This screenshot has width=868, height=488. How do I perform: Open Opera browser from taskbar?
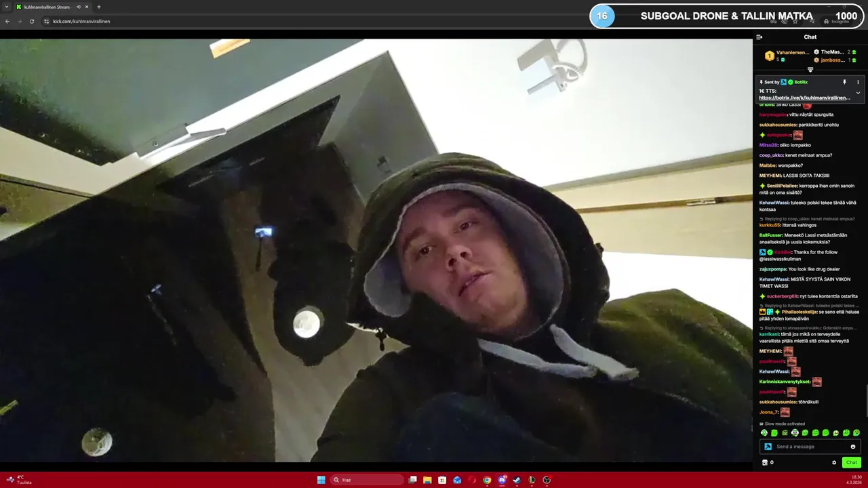tap(472, 480)
